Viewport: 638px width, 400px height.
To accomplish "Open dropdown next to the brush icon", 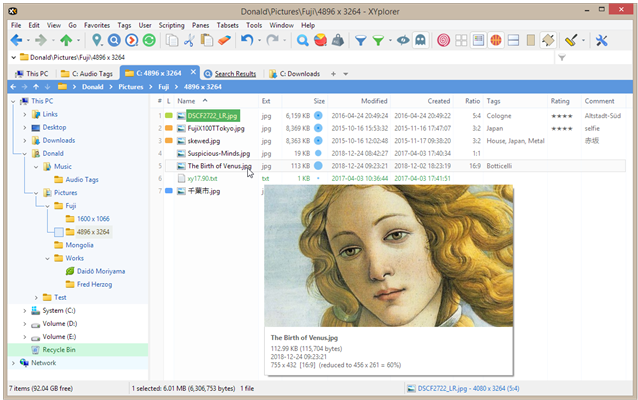I will 583,41.
